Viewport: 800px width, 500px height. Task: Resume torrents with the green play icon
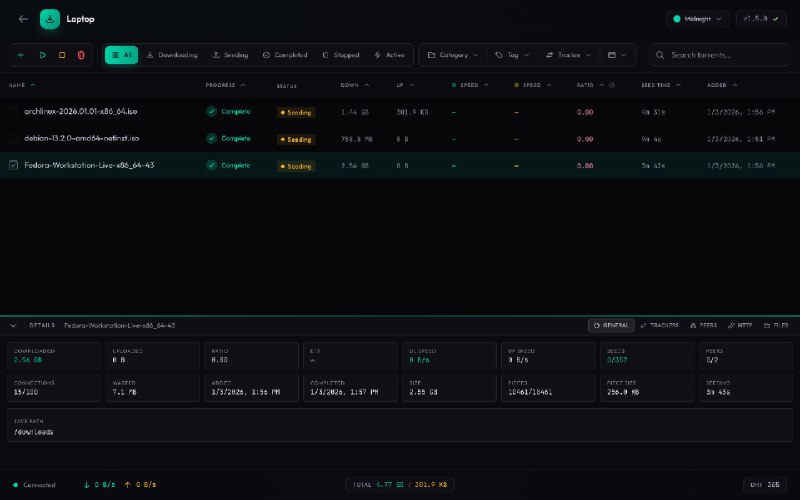tap(42, 55)
